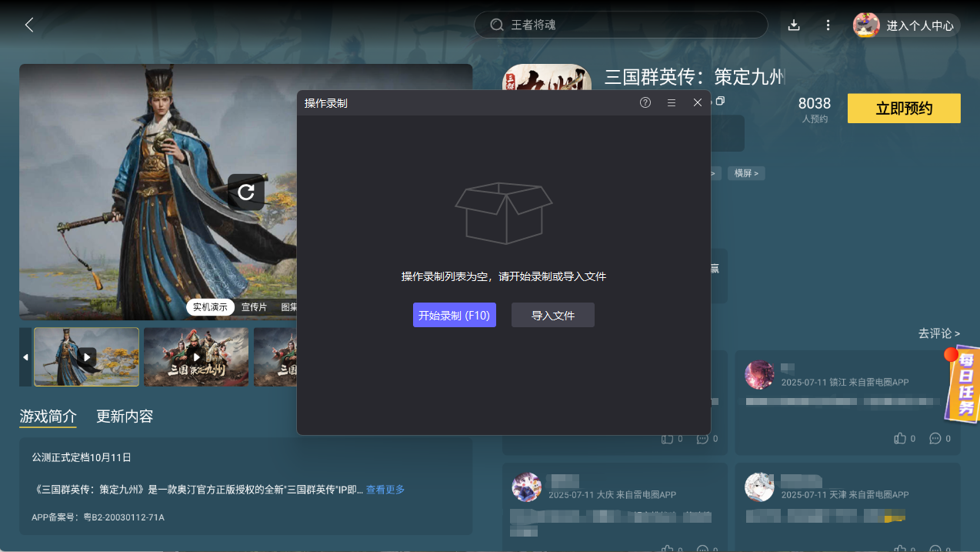Like the Zhenjiang user's review

900,438
